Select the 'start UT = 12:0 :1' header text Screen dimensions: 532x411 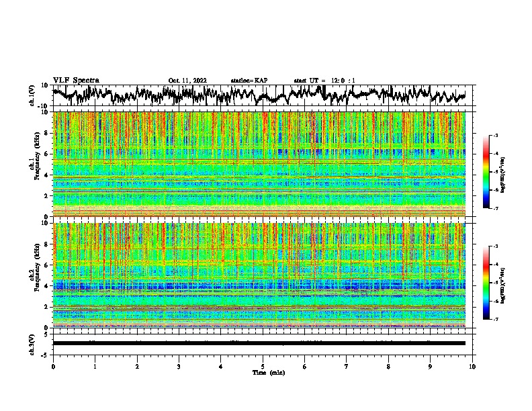[x=324, y=81]
